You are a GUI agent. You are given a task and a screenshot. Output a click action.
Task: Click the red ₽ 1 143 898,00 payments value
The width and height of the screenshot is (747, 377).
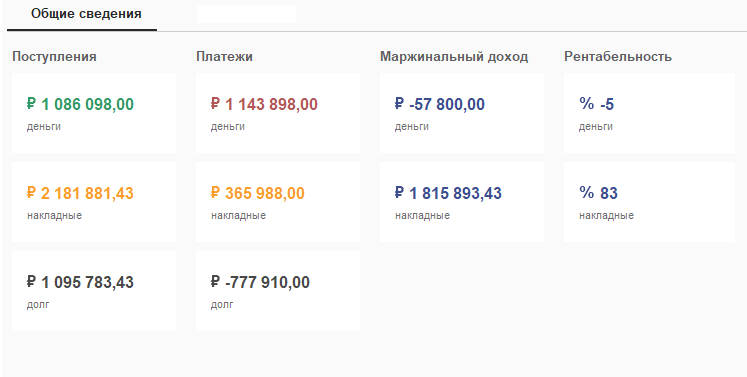coord(264,104)
